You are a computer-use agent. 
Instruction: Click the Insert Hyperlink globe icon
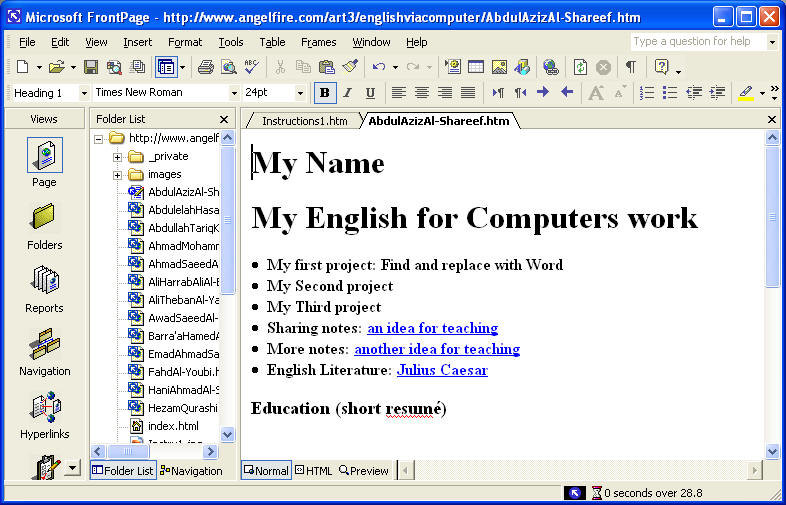(x=550, y=67)
